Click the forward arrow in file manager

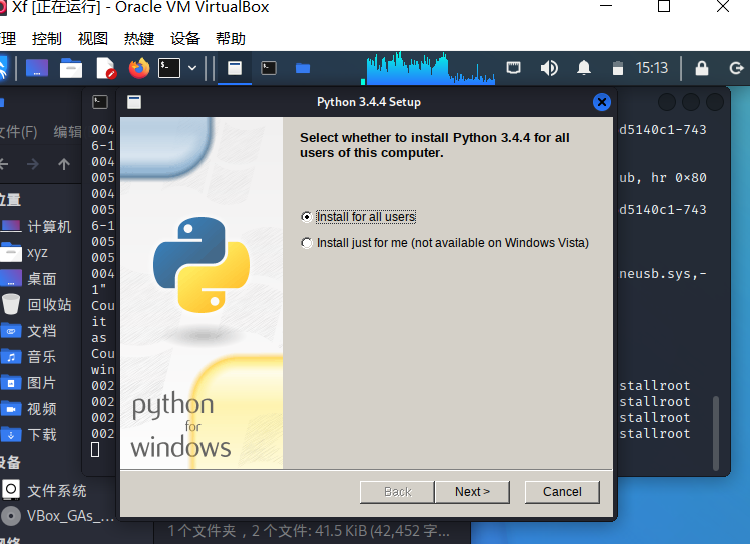33,164
